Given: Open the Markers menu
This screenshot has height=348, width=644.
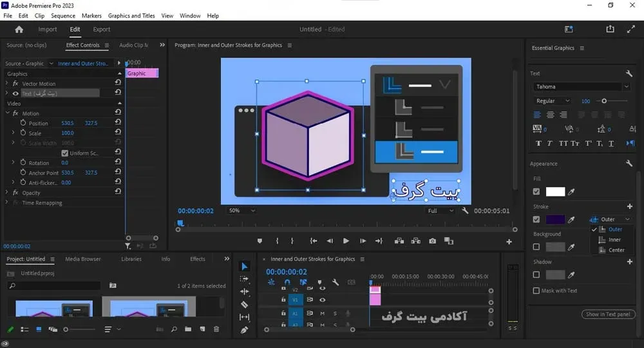Looking at the screenshot, I should point(91,15).
